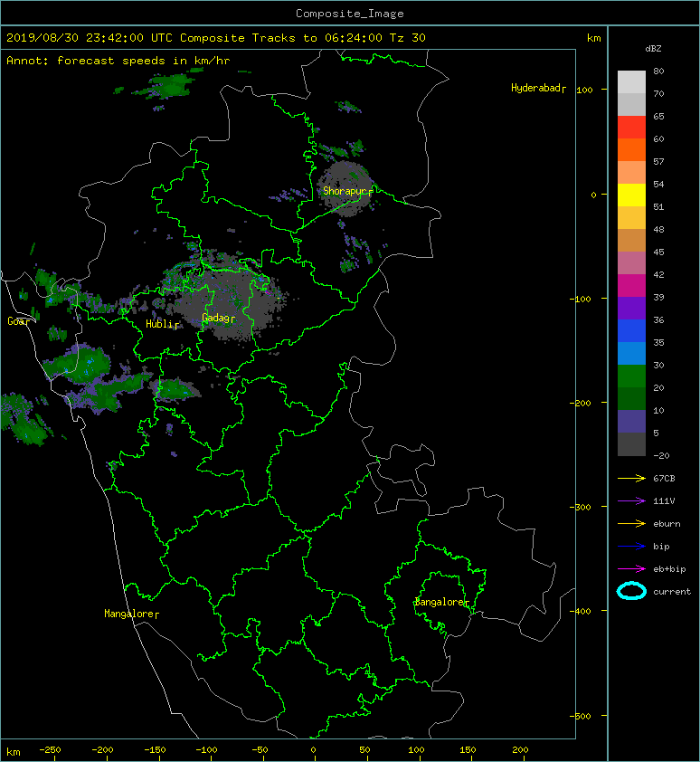Image resolution: width=700 pixels, height=762 pixels.
Task: Click the blue bip arrow legend icon
Action: 631,547
